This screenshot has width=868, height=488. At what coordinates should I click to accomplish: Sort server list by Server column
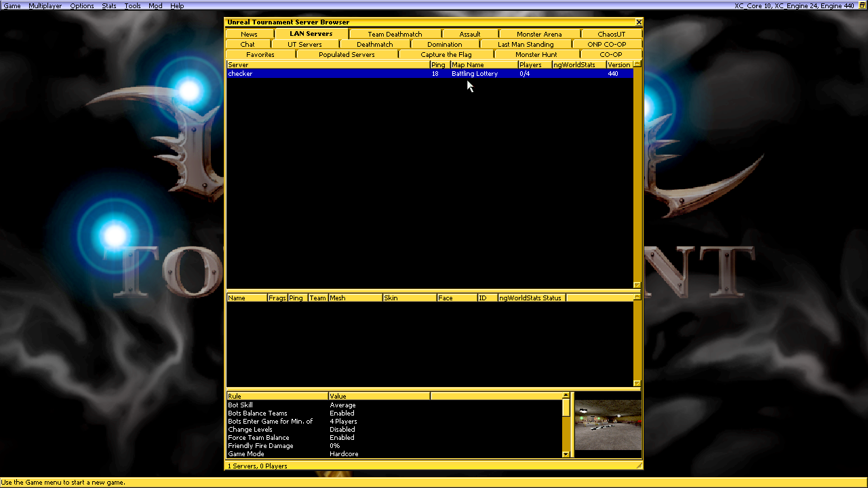328,64
